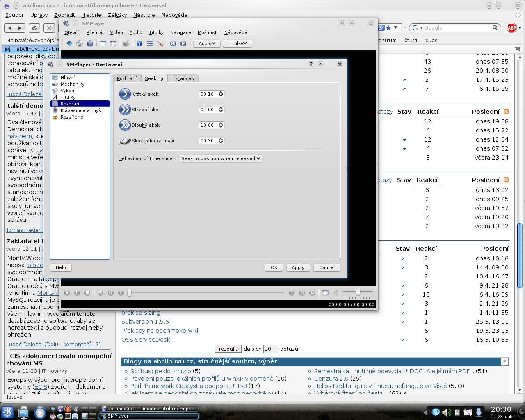The image size is (525, 420).
Task: Open KDE K menu launcher
Action: (x=7, y=412)
